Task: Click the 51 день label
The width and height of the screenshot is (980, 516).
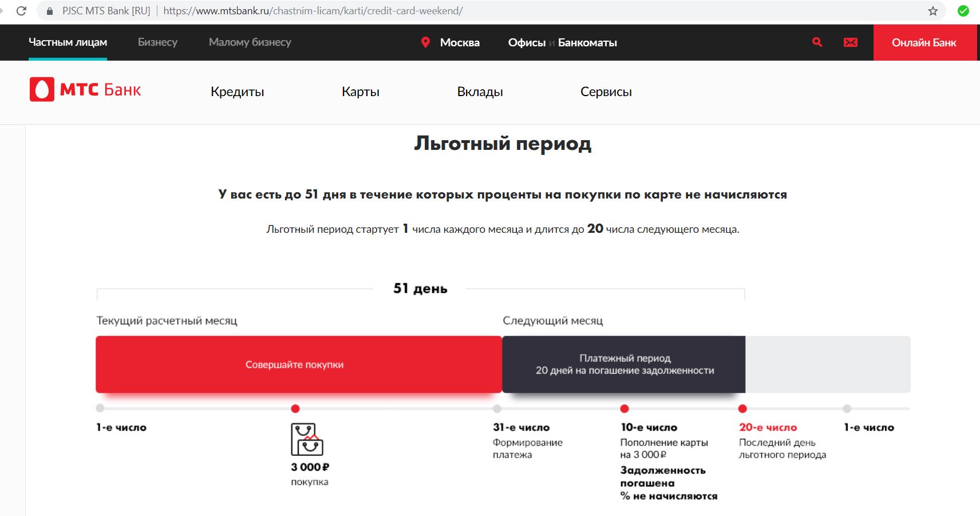Action: [420, 288]
